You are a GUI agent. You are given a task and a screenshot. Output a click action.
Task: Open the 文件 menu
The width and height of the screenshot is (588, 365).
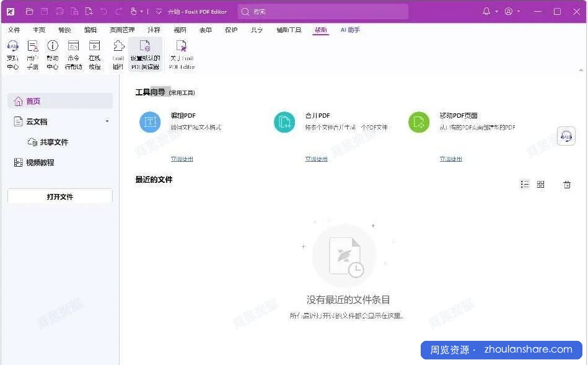pyautogui.click(x=14, y=30)
